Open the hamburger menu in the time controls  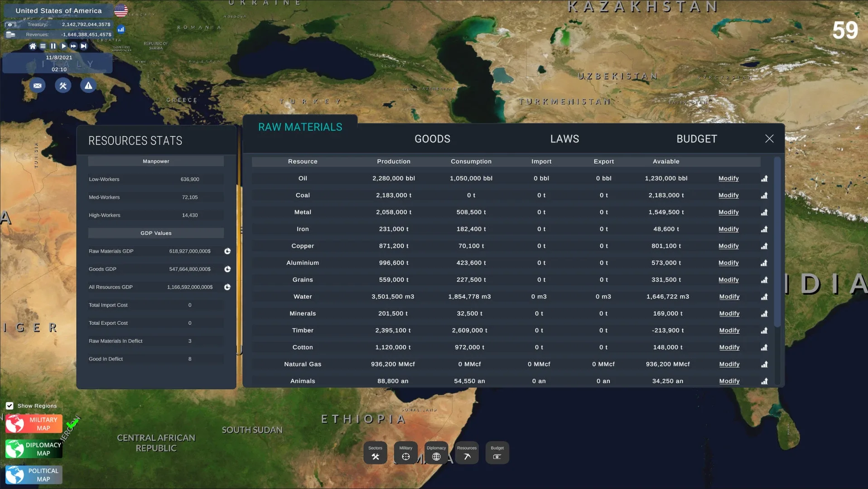[x=43, y=46]
